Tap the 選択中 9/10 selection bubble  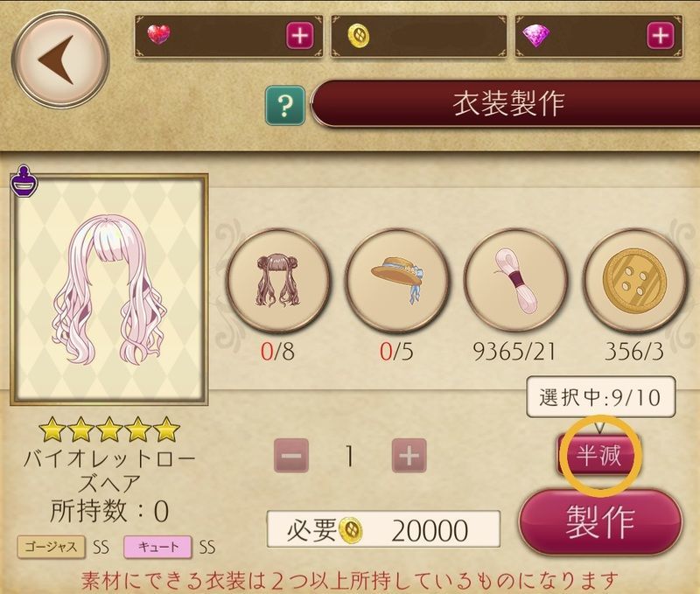[601, 397]
